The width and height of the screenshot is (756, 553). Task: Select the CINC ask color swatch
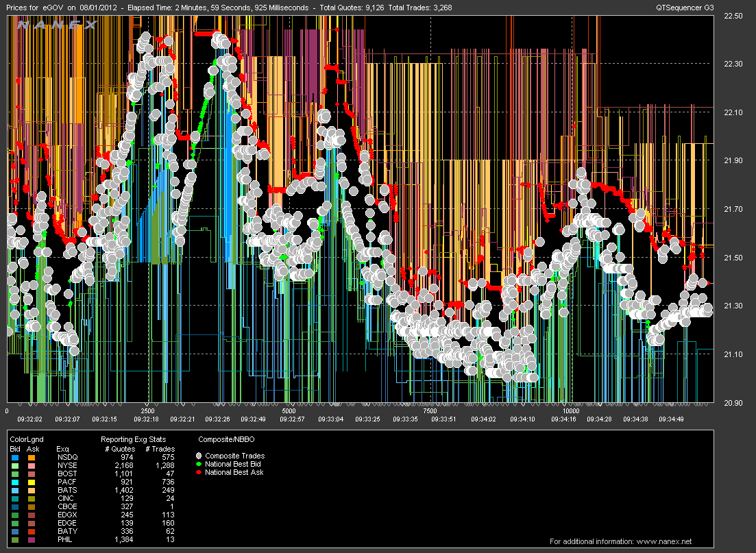32,498
